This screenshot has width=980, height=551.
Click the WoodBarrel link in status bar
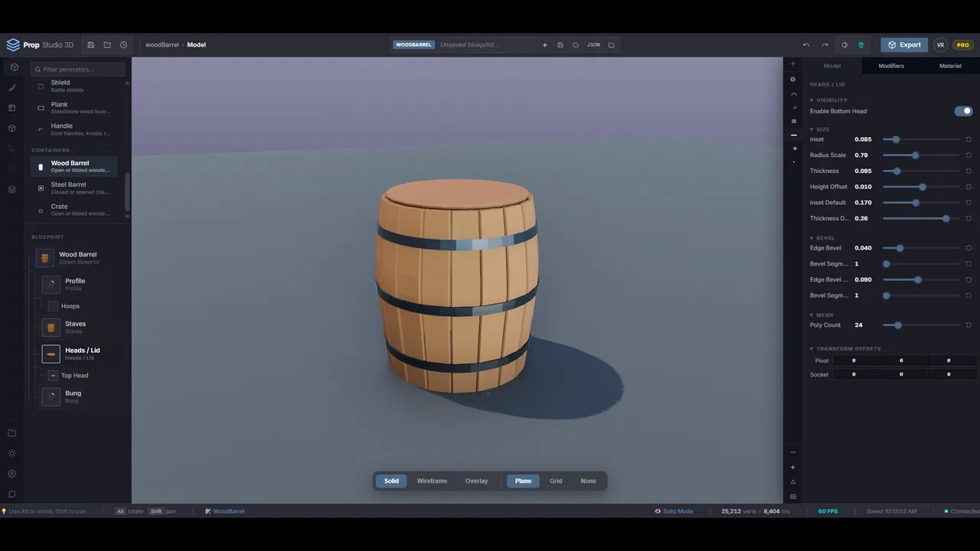[228, 511]
